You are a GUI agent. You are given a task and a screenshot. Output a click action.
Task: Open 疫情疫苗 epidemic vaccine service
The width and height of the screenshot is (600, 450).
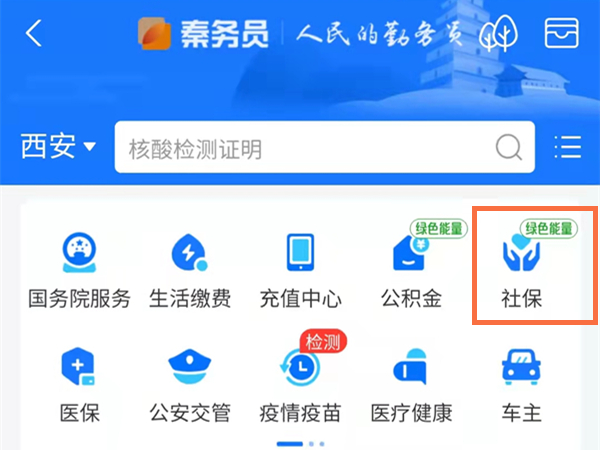click(300, 385)
